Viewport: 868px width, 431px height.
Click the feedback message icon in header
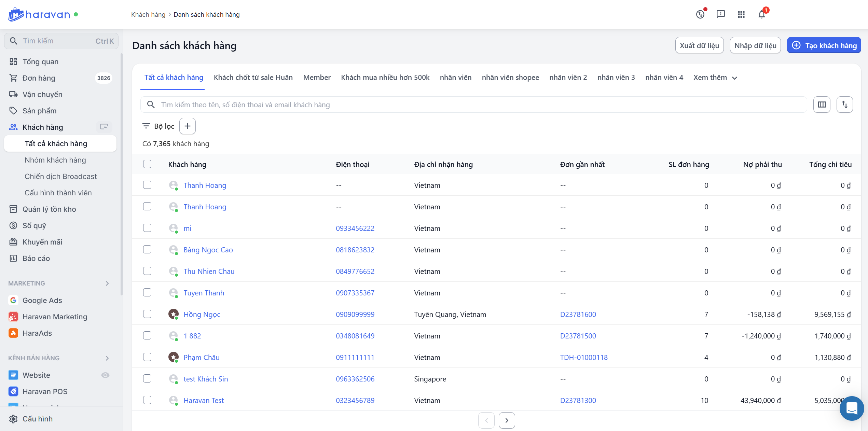tap(720, 14)
